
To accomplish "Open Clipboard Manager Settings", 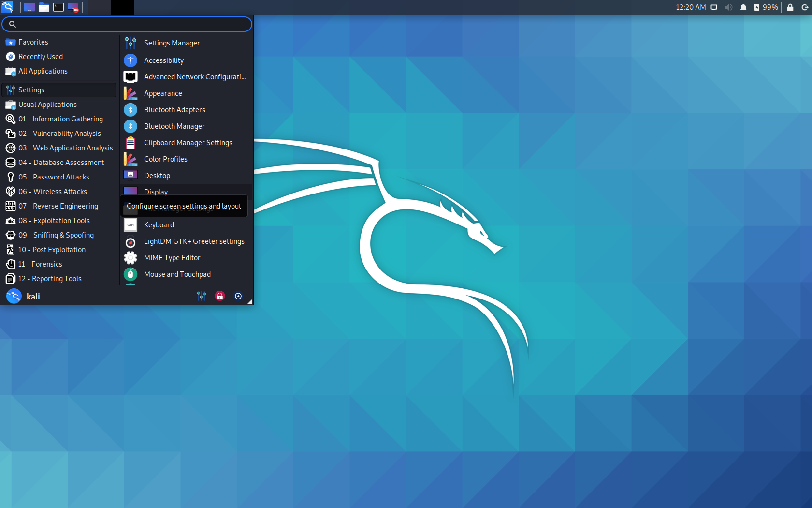I will (x=188, y=142).
